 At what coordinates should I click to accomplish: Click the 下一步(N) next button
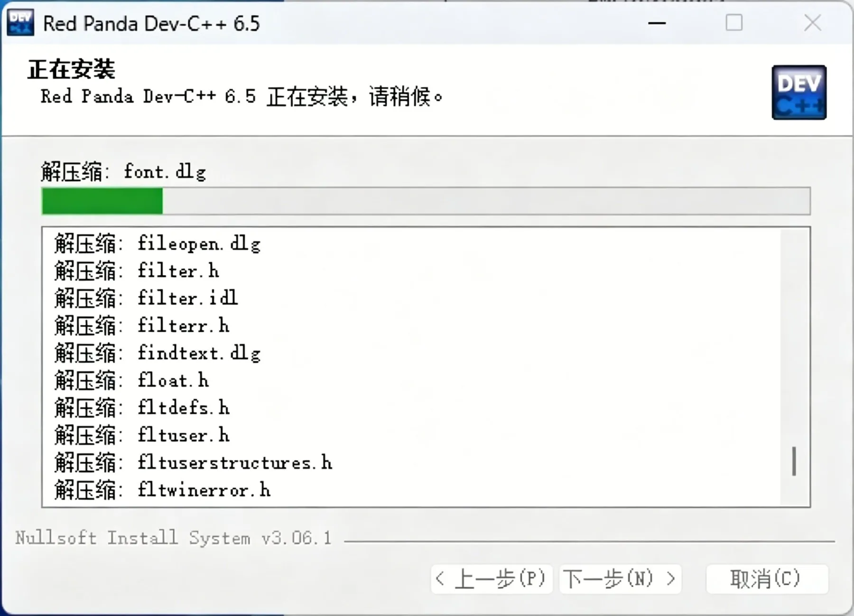621,579
